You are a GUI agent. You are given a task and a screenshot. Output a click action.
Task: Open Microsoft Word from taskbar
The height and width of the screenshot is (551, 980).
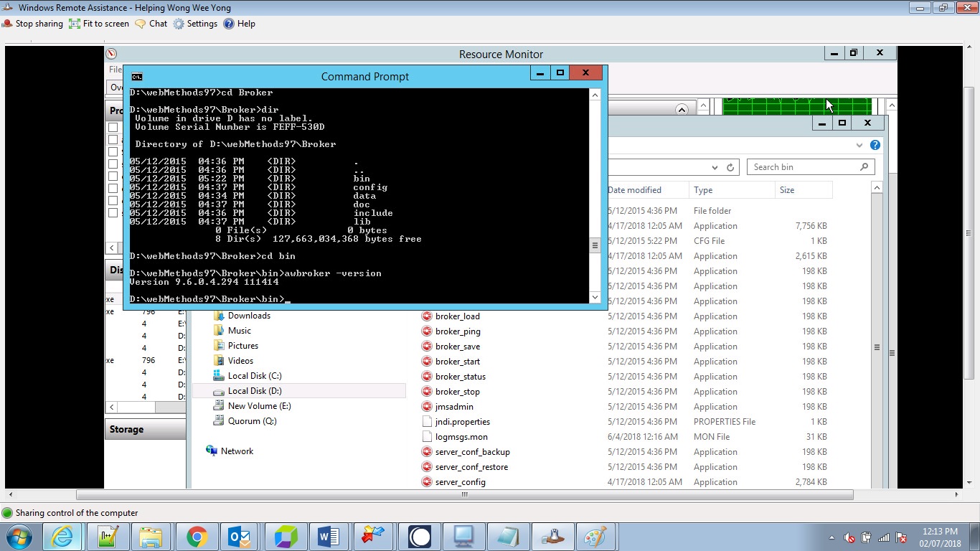click(329, 537)
